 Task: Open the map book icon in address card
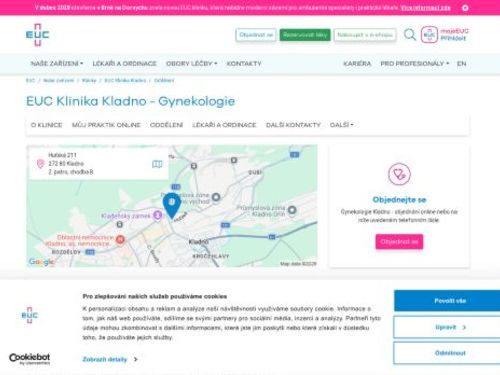point(157,164)
